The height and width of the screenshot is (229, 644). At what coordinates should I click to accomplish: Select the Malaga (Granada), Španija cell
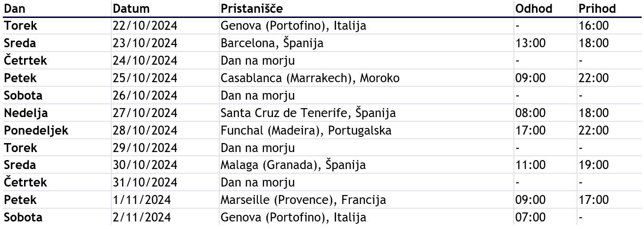tap(293, 165)
